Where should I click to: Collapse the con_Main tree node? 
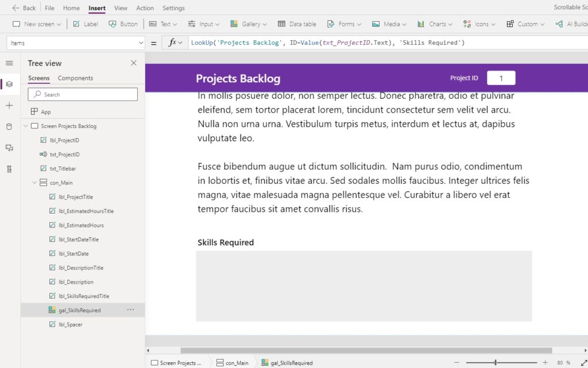pyautogui.click(x=34, y=183)
